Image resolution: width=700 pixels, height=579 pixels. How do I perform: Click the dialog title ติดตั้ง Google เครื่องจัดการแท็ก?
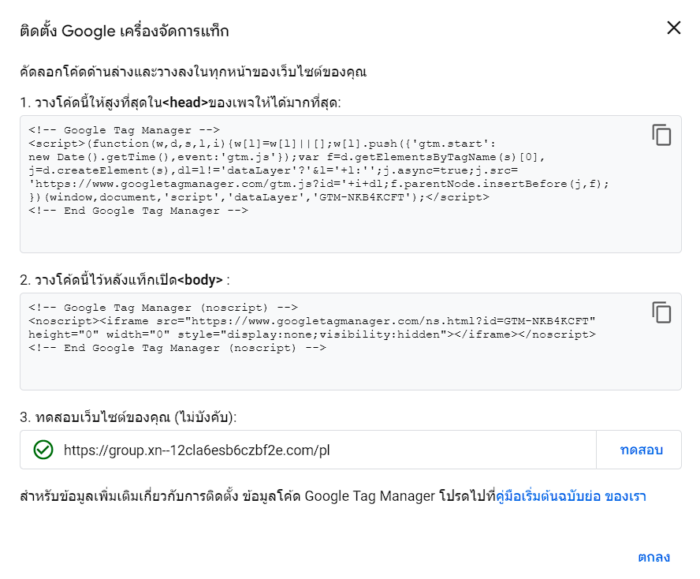125,31
